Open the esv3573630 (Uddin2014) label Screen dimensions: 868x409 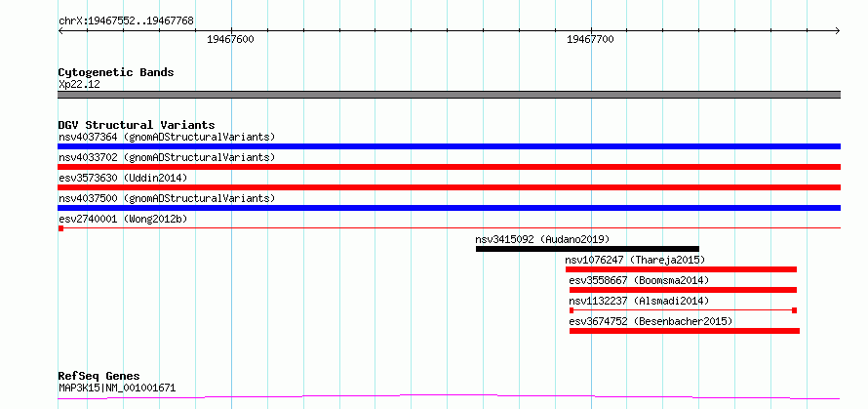(123, 178)
